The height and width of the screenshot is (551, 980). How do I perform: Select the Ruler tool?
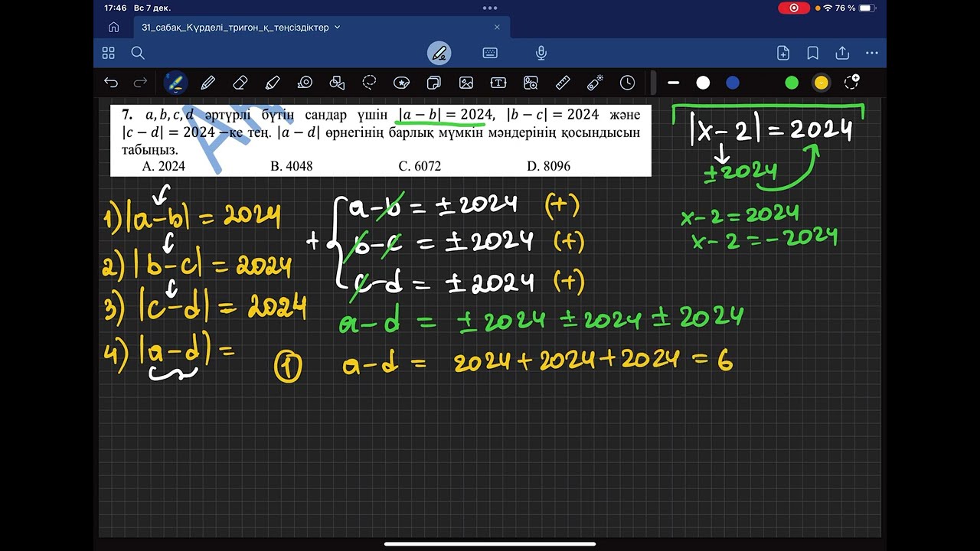coord(563,83)
